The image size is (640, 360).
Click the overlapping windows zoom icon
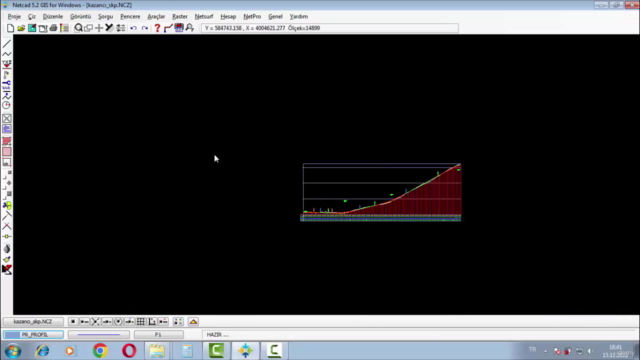tap(88, 28)
